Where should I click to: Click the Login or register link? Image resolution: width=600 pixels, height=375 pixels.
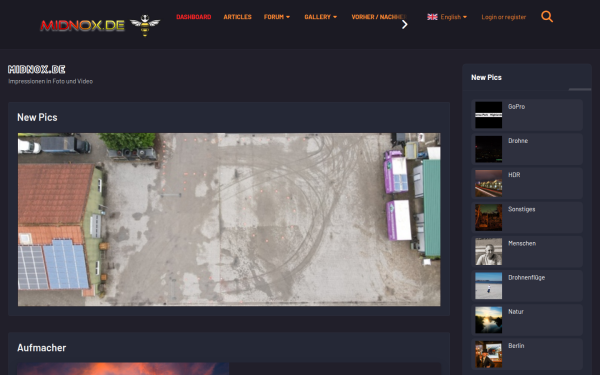(504, 17)
